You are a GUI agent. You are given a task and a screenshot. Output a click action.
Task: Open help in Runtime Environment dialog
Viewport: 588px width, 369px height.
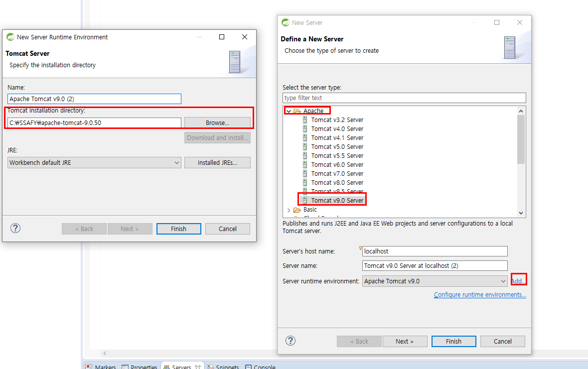(x=15, y=228)
